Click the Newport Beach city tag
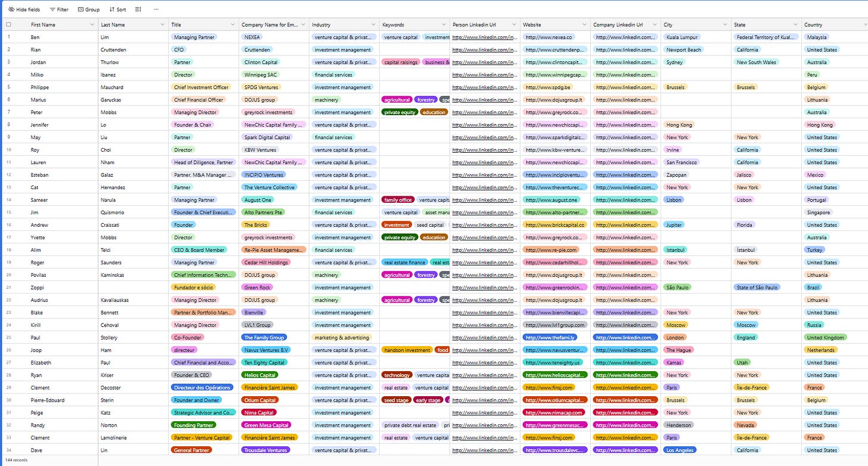The image size is (868, 466). click(x=684, y=50)
